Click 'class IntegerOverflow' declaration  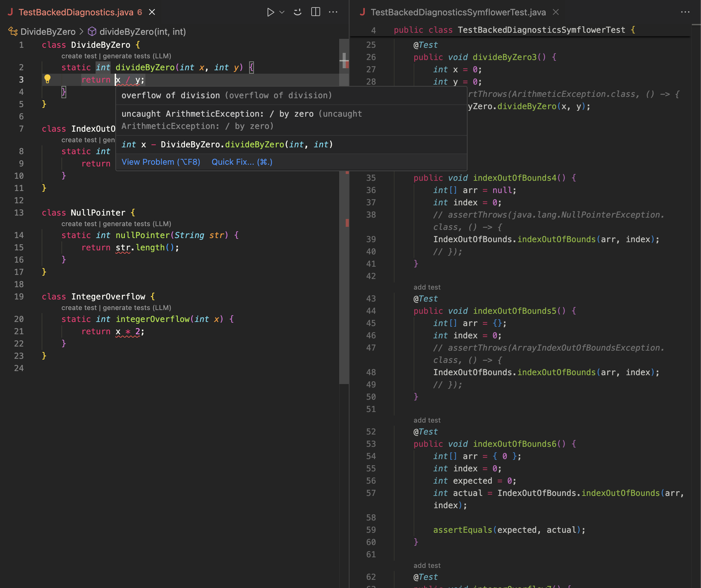coord(98,297)
